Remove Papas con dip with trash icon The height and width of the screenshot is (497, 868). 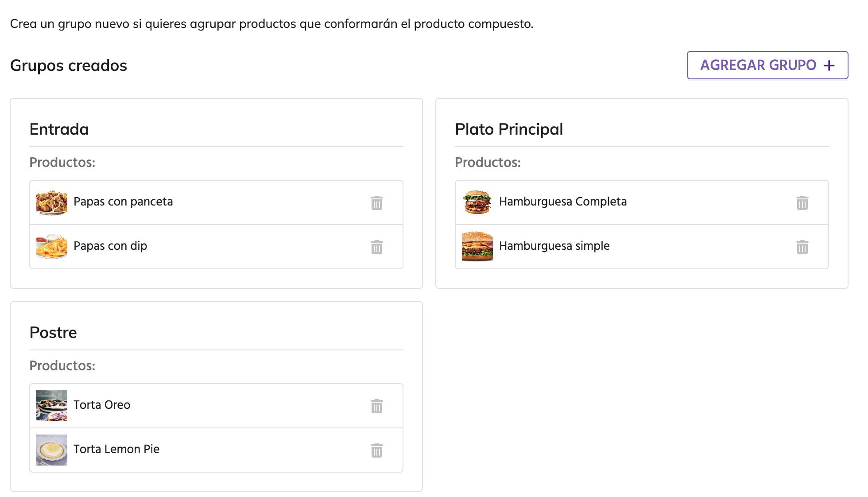pyautogui.click(x=377, y=247)
